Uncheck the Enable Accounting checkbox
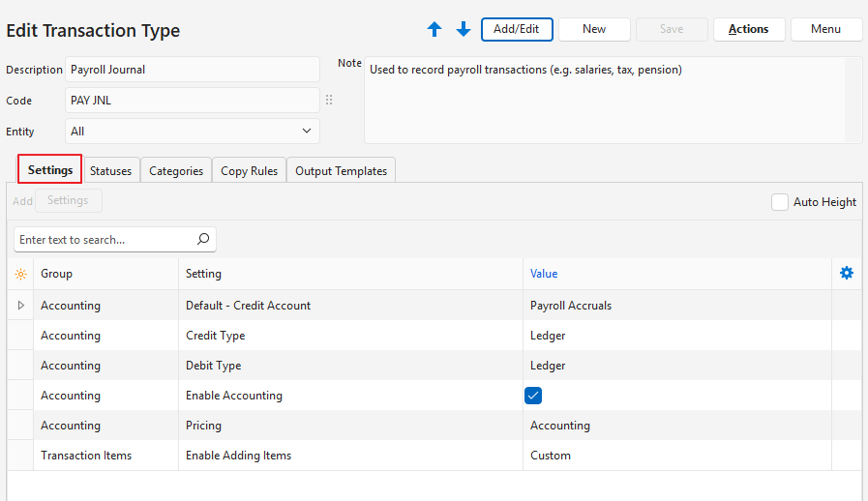 533,395
